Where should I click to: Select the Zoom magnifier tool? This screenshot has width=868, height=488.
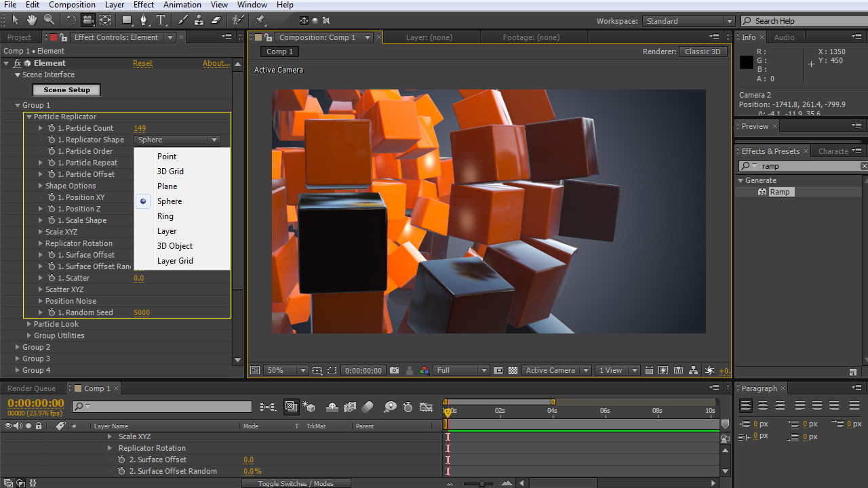[x=50, y=20]
